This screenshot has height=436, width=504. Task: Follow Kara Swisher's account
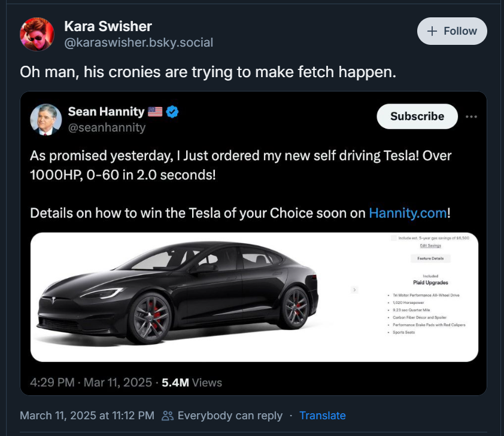click(452, 31)
